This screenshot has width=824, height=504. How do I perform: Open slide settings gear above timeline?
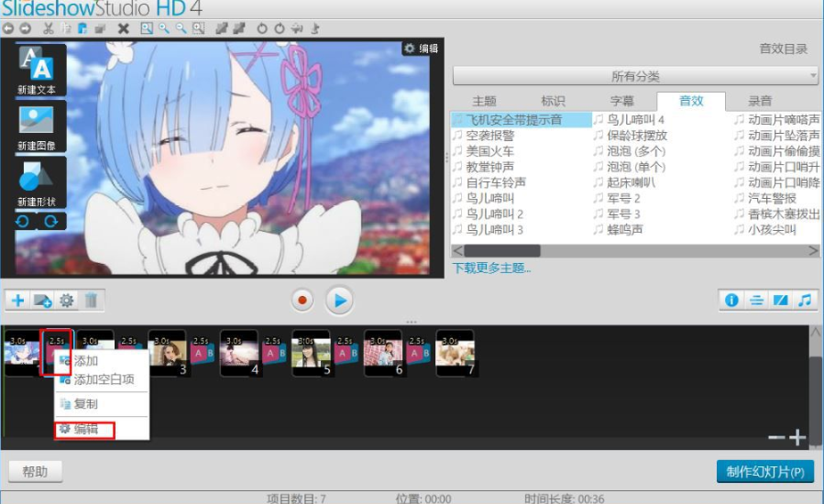click(x=66, y=300)
